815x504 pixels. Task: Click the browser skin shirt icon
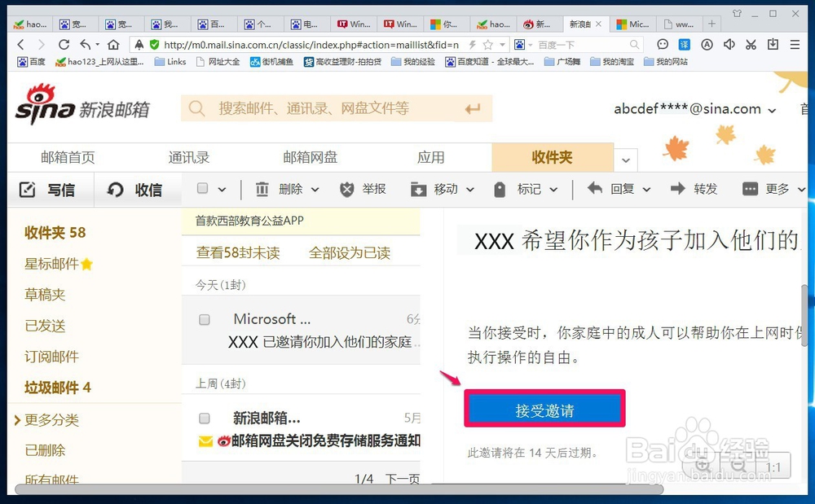(737, 14)
